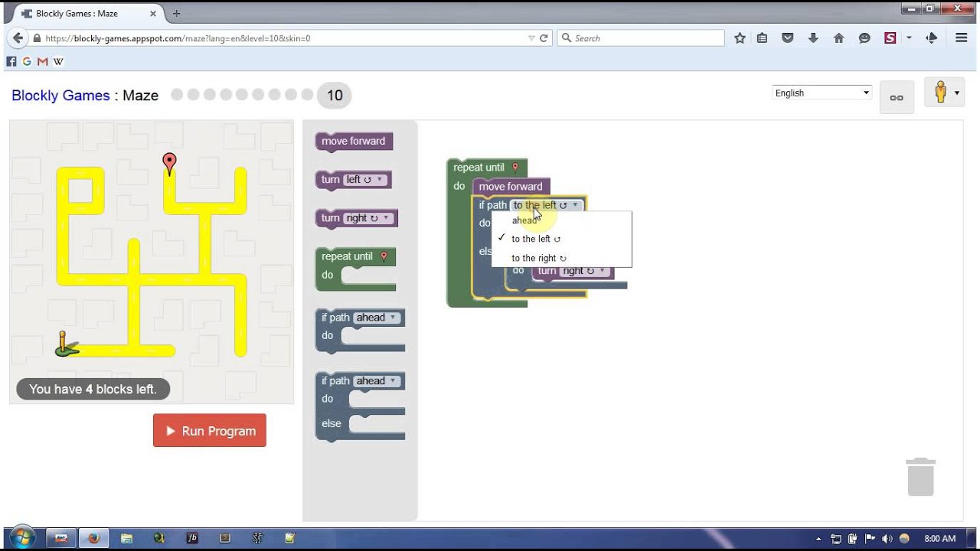Go to level 9 circle
This screenshot has width=980, height=551.
point(307,95)
